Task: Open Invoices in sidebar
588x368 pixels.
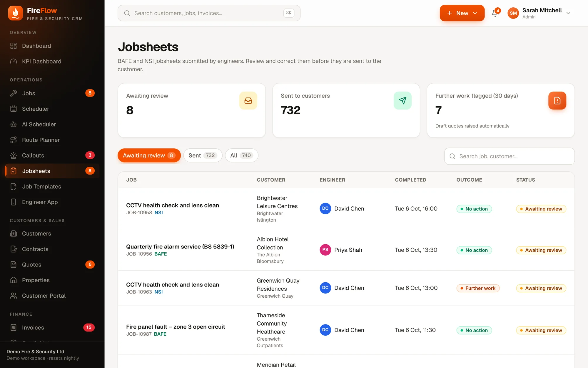Action: coord(52,328)
